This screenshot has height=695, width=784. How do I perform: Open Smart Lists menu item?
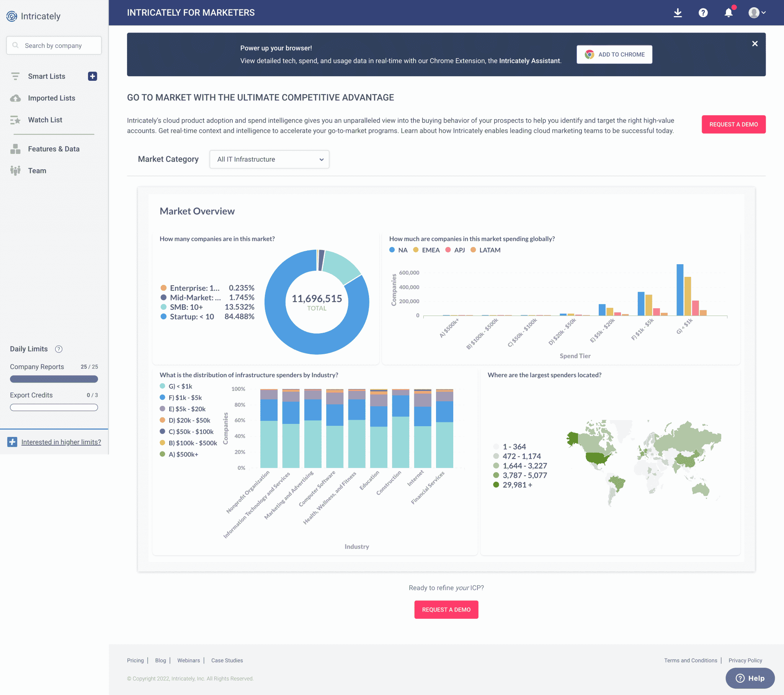click(47, 76)
